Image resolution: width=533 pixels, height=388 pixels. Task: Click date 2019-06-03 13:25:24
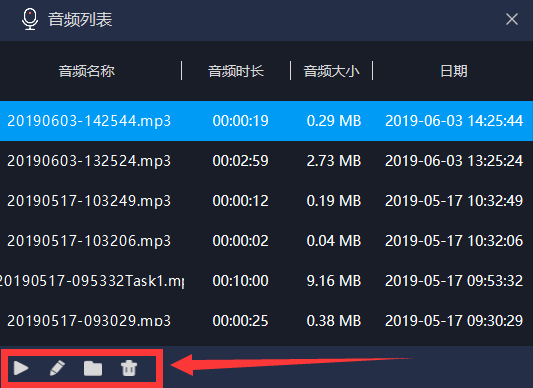454,161
